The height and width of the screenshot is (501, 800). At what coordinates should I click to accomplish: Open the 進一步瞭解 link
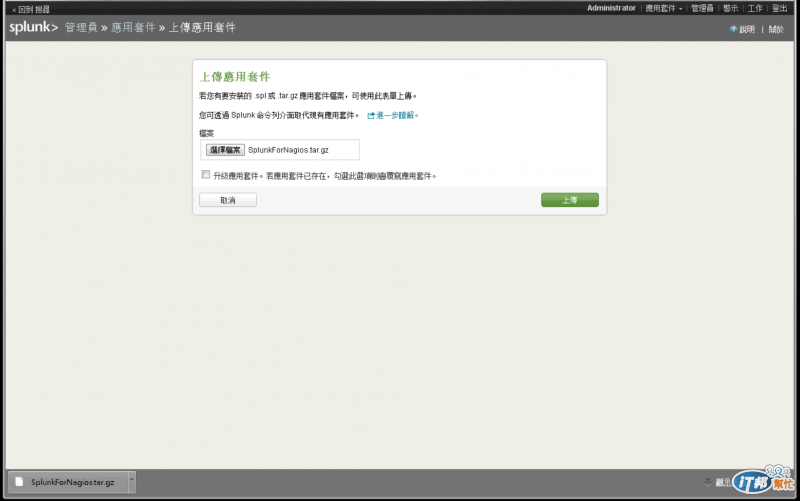[x=397, y=116]
